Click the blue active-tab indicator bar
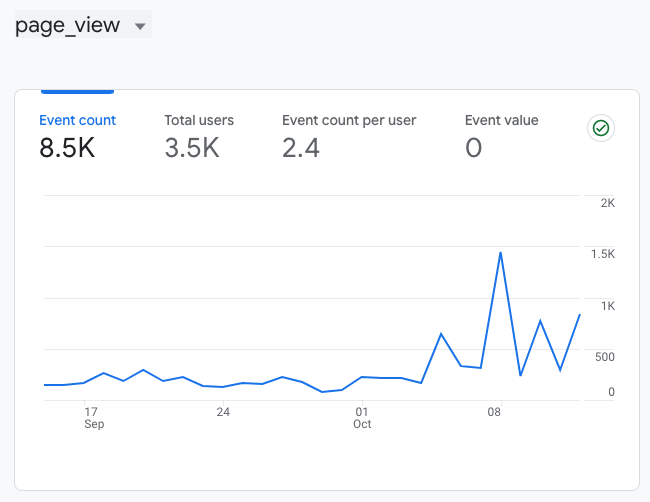 click(x=77, y=92)
